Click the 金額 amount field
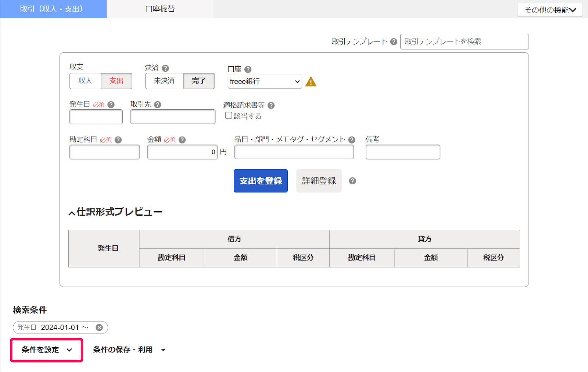Viewport: 588px width, 372px height. 182,152
